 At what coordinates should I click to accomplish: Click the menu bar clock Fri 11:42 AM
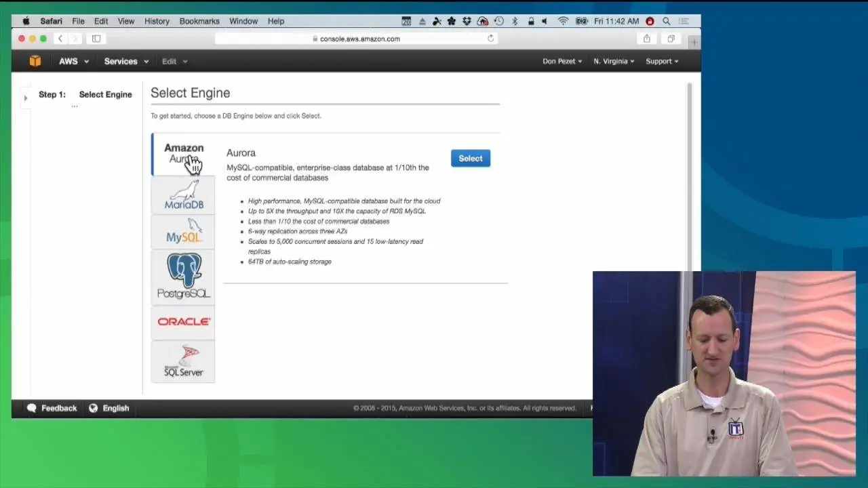[616, 21]
